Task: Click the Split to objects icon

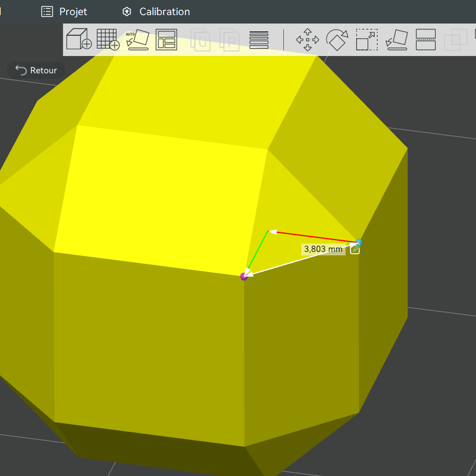Action: 200,39
